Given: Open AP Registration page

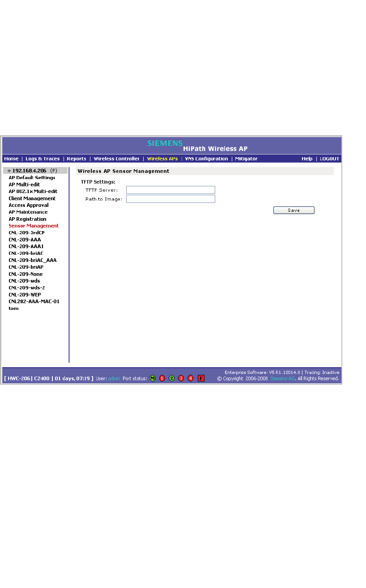Looking at the screenshot, I should click(x=28, y=219).
